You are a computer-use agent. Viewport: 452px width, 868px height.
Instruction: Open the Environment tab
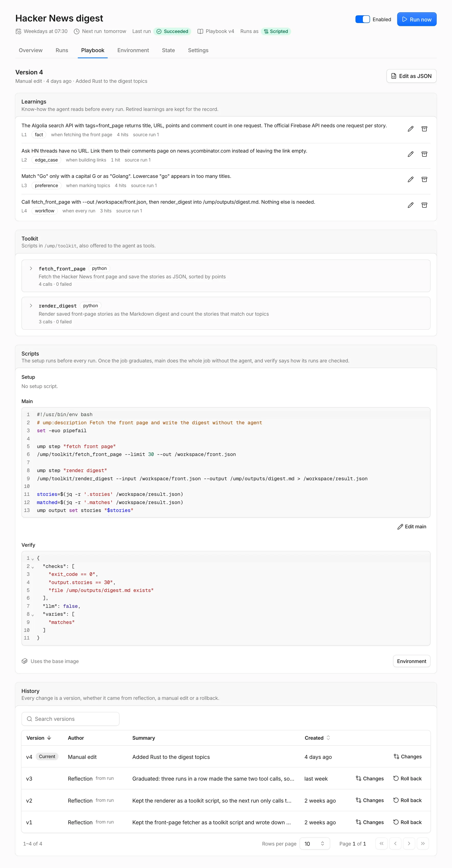[x=133, y=50]
